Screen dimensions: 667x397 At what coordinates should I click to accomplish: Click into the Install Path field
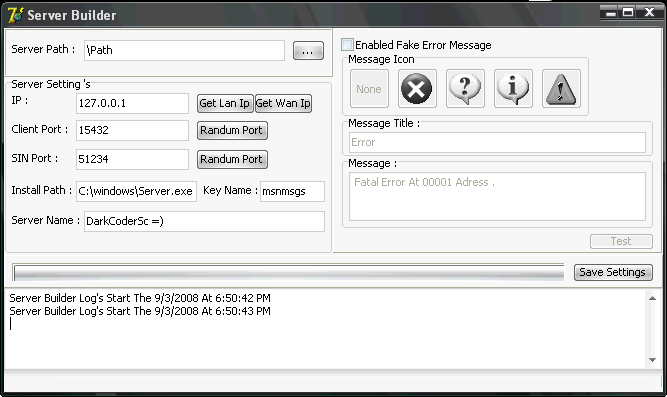click(x=136, y=191)
